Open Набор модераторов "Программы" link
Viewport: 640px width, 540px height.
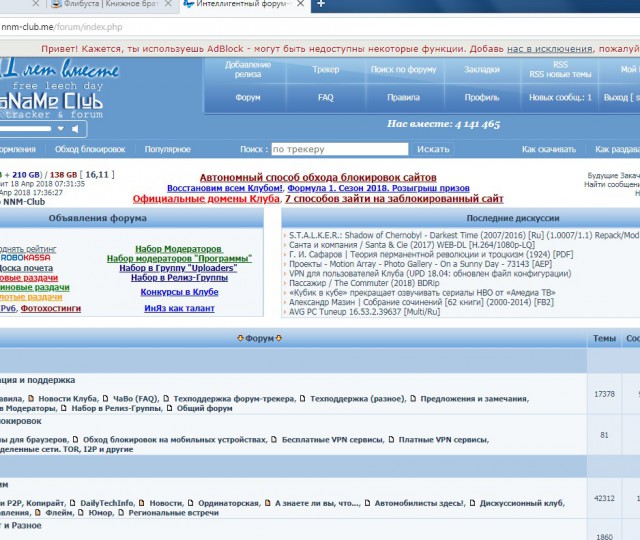click(x=179, y=258)
